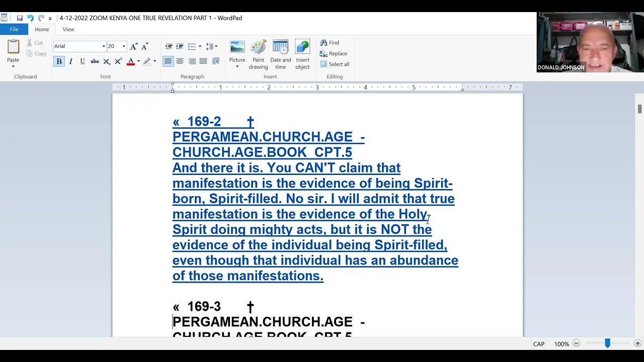Insert a Paint drawing
The width and height of the screenshot is (644, 362).
(258, 54)
